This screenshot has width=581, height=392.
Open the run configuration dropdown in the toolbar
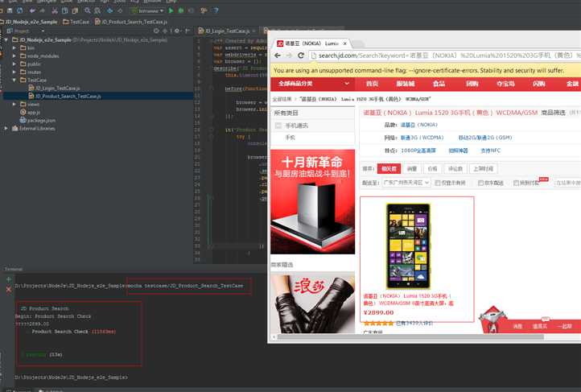point(147,10)
